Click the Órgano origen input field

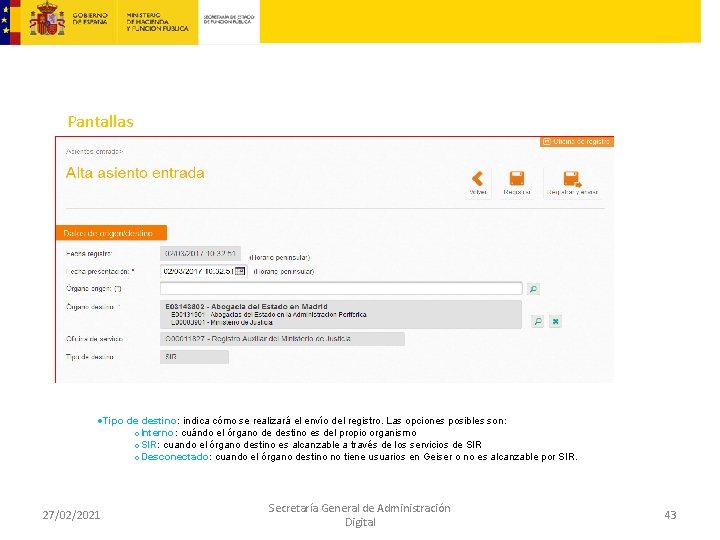341,288
